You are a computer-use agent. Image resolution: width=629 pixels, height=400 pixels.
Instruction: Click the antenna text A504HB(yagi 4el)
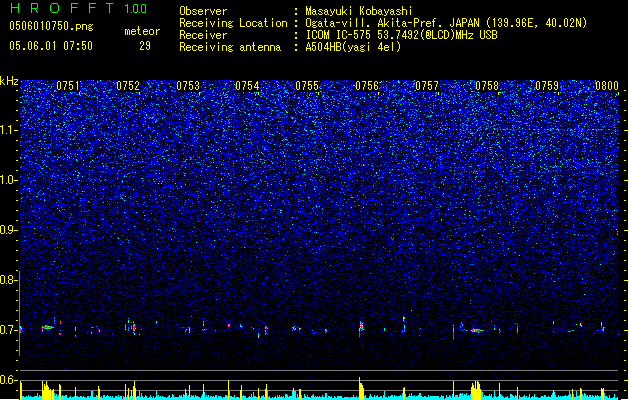pos(353,47)
